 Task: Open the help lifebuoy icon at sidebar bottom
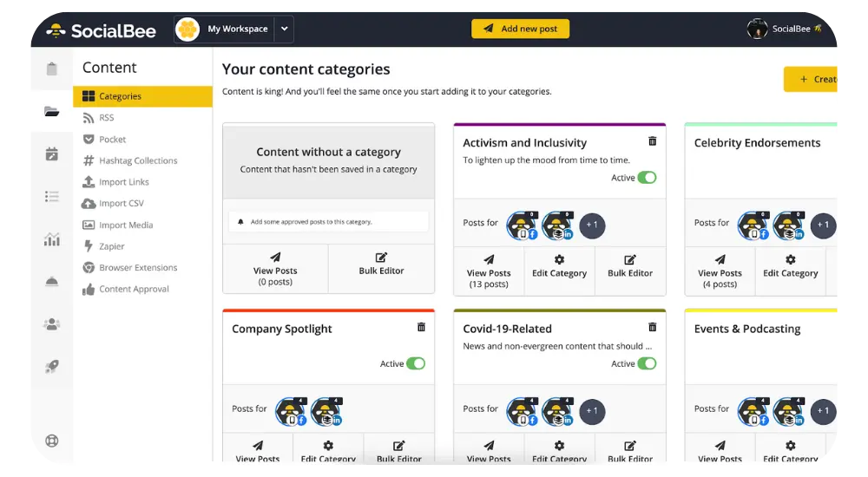[x=51, y=441]
